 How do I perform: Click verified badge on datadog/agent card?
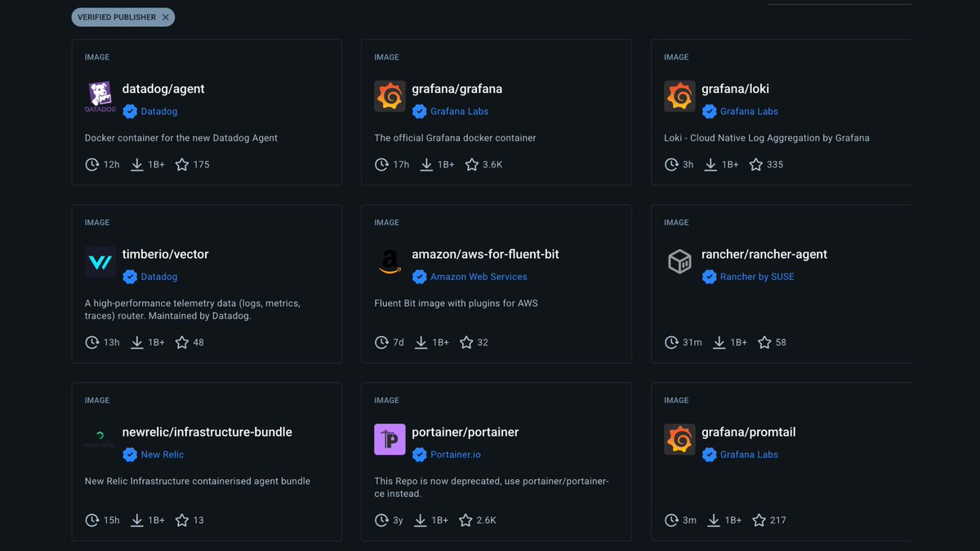(x=130, y=111)
